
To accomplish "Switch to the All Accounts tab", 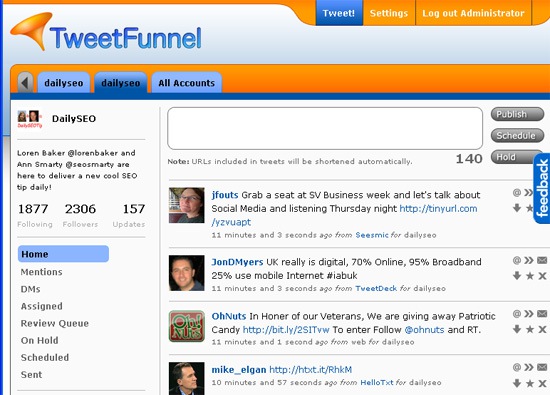I will (186, 83).
